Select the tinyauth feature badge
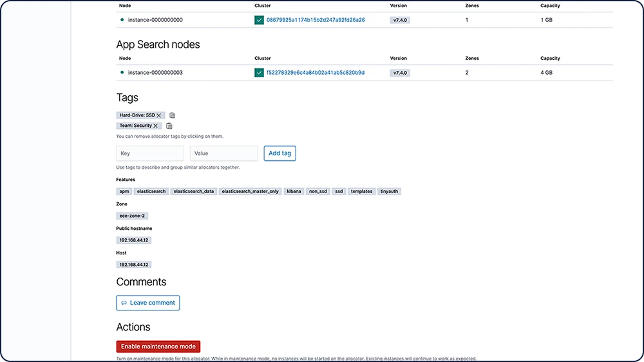This screenshot has height=362, width=644. tap(389, 191)
